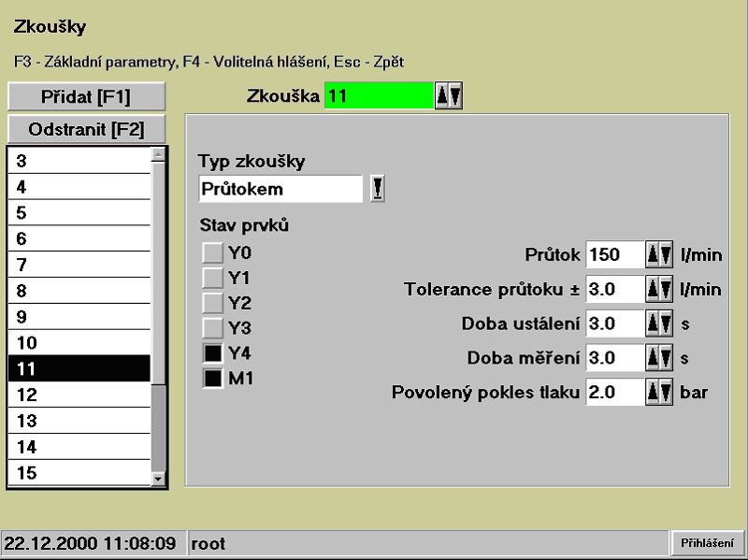
Task: Enable the Y0 element checkbox
Action: tap(213, 252)
